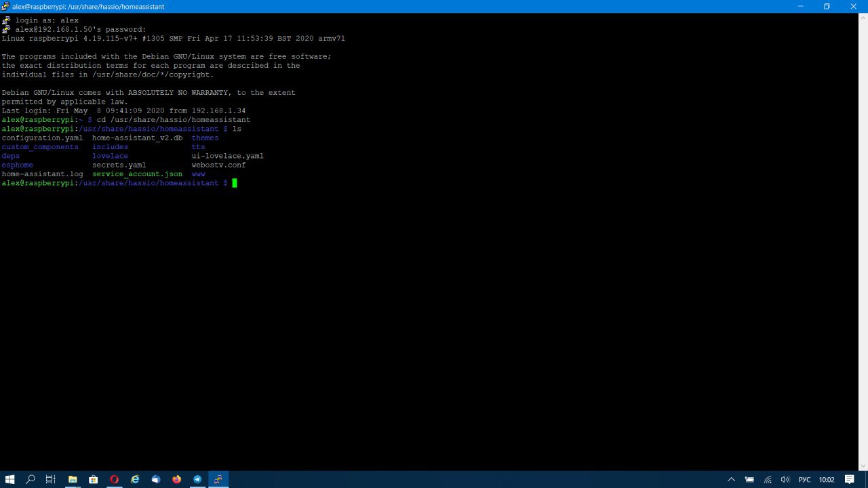Click on configuration.yaml in listing

tap(42, 138)
